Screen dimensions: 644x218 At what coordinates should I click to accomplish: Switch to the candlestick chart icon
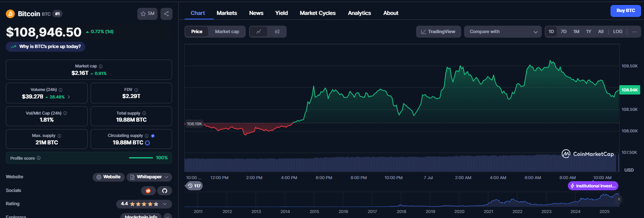pyautogui.click(x=277, y=31)
